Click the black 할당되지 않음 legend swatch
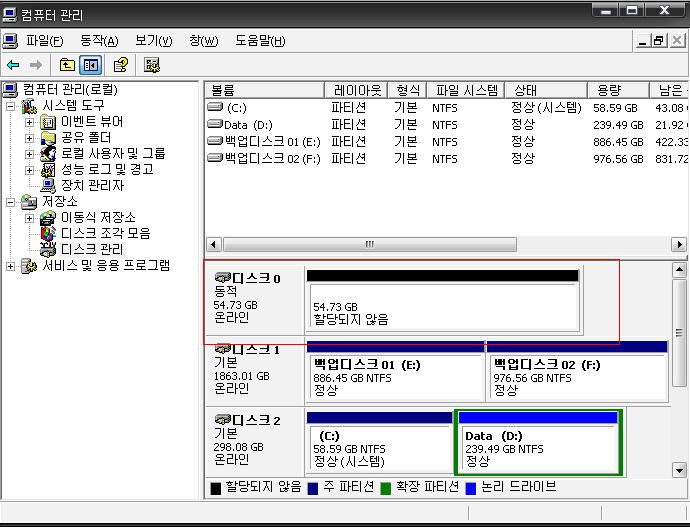The width and height of the screenshot is (690, 527). (x=216, y=489)
